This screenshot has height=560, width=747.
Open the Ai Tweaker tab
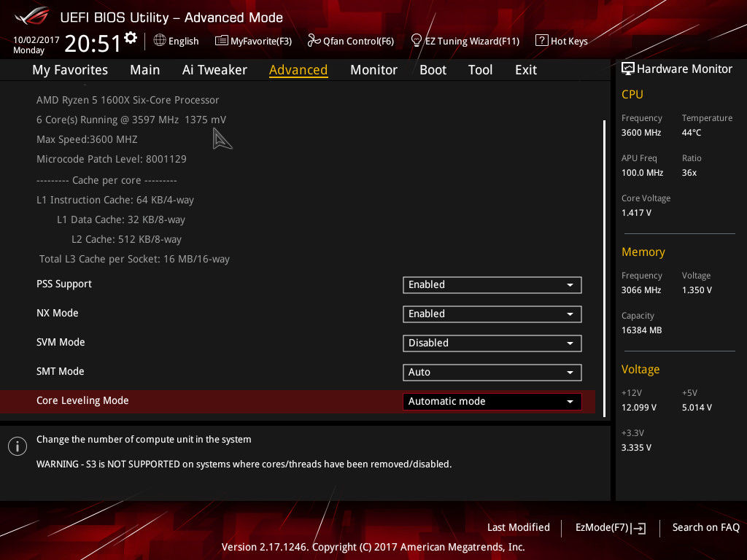214,70
